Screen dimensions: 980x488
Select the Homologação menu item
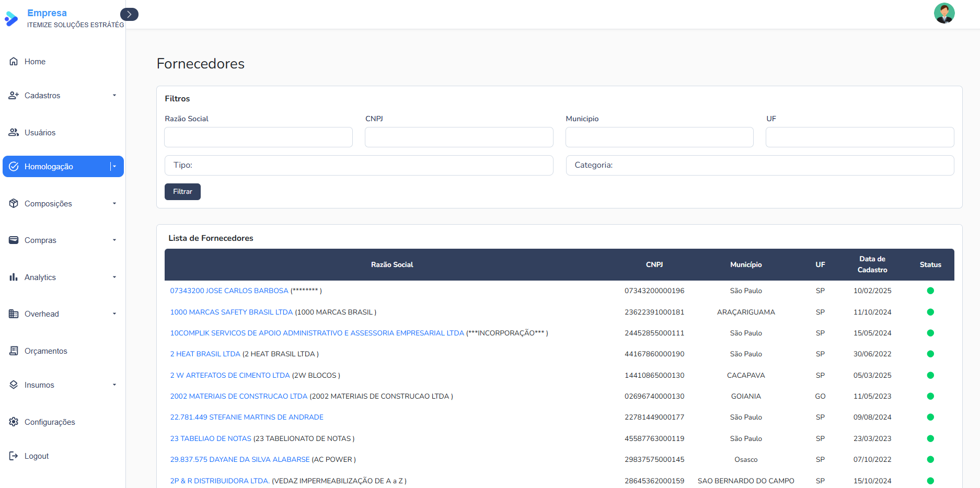tap(49, 167)
